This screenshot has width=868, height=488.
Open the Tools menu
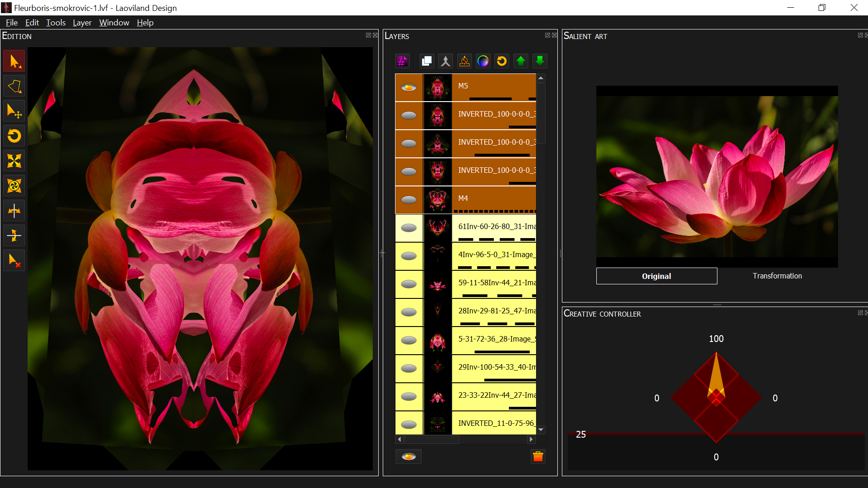[56, 23]
